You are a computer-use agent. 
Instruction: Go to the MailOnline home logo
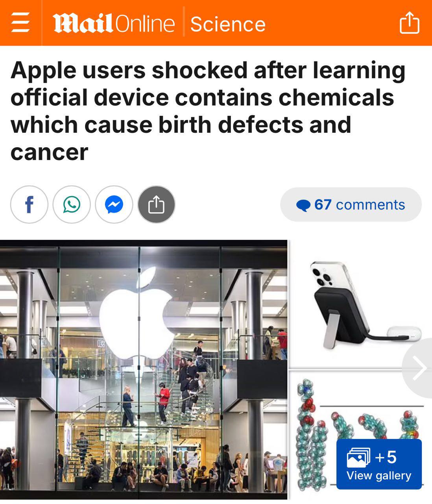tap(114, 24)
